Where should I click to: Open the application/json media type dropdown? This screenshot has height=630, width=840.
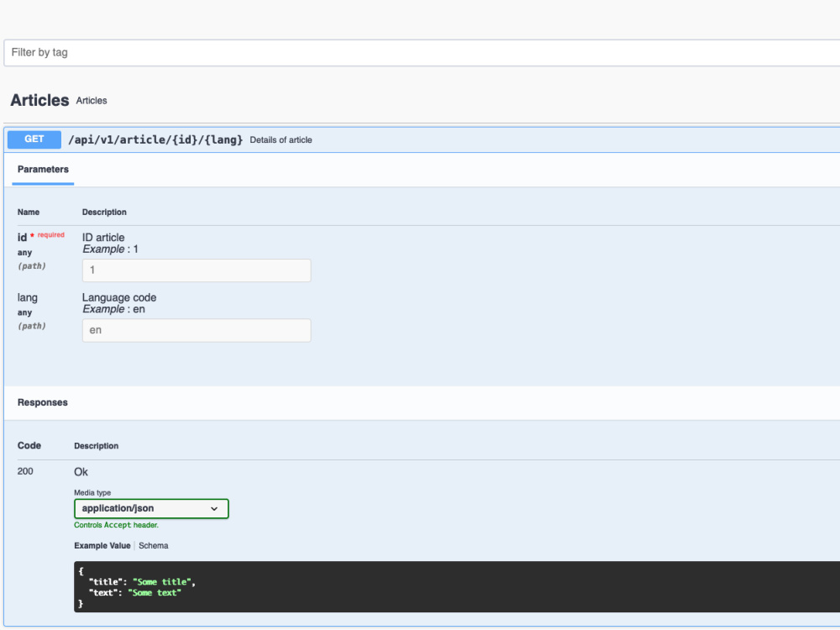[x=151, y=508]
